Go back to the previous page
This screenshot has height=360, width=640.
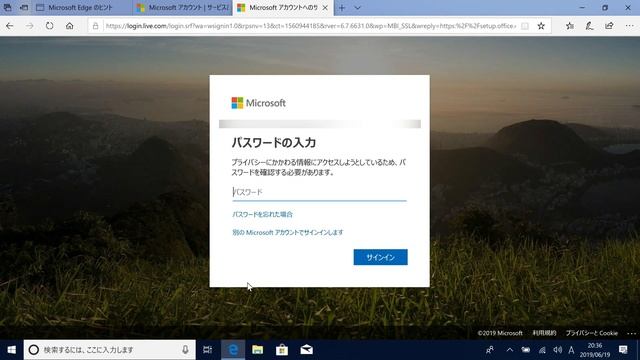coord(10,26)
